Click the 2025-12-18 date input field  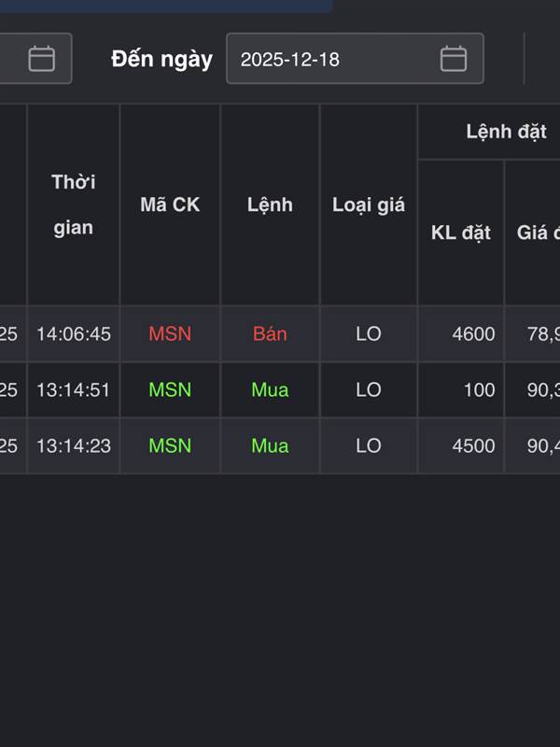click(x=331, y=59)
